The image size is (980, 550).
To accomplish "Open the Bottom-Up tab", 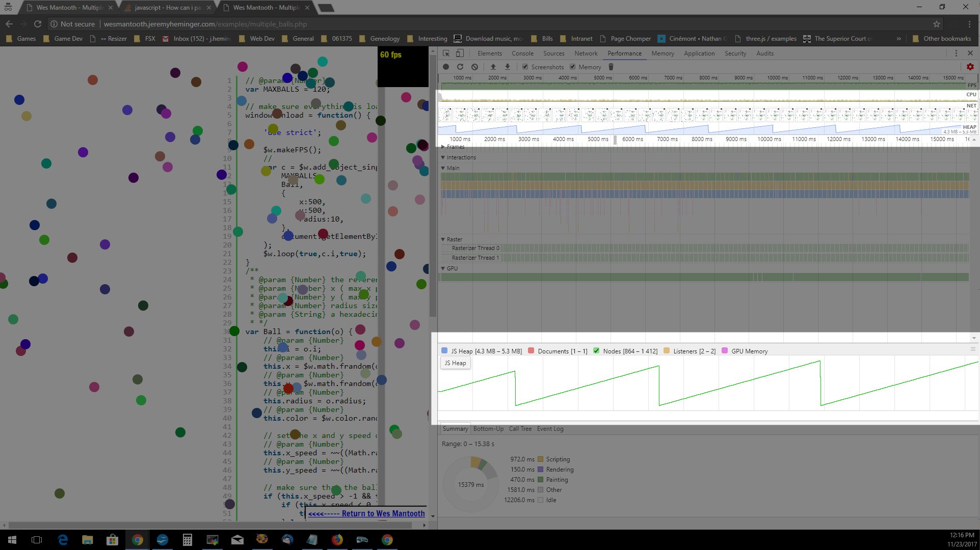I will pos(488,429).
